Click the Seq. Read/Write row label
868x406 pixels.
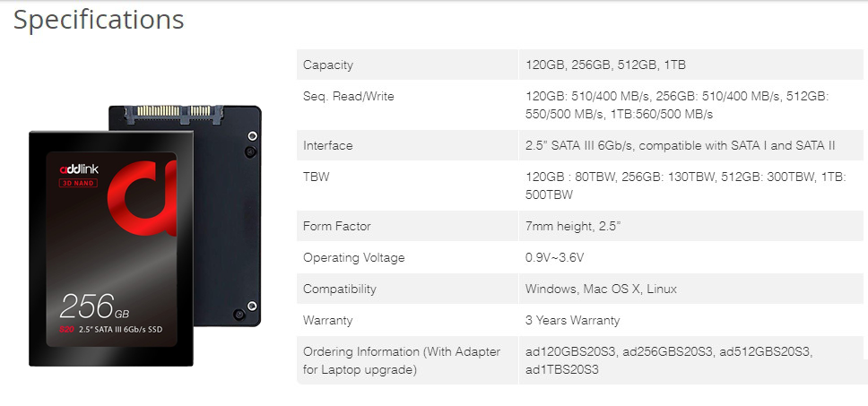(348, 96)
